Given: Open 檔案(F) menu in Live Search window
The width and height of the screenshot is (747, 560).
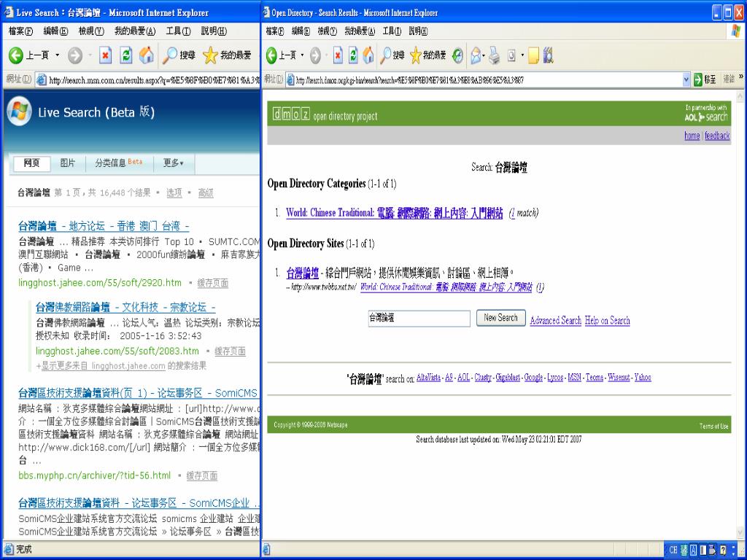Looking at the screenshot, I should pos(20,31).
